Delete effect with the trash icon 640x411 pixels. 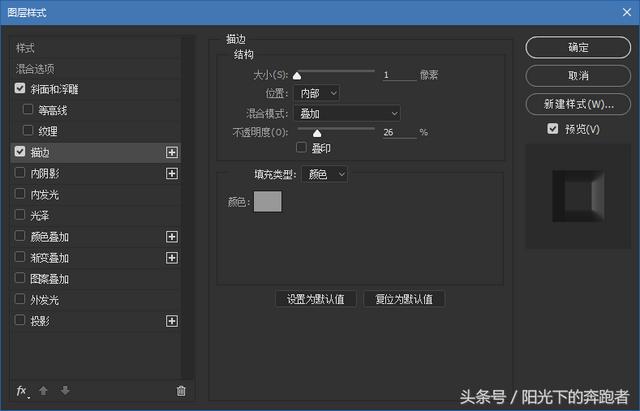[181, 391]
